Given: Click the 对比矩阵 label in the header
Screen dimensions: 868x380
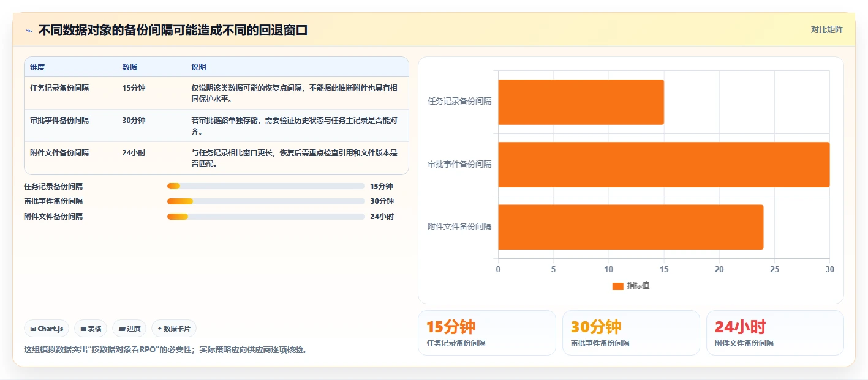Looking at the screenshot, I should (x=826, y=29).
